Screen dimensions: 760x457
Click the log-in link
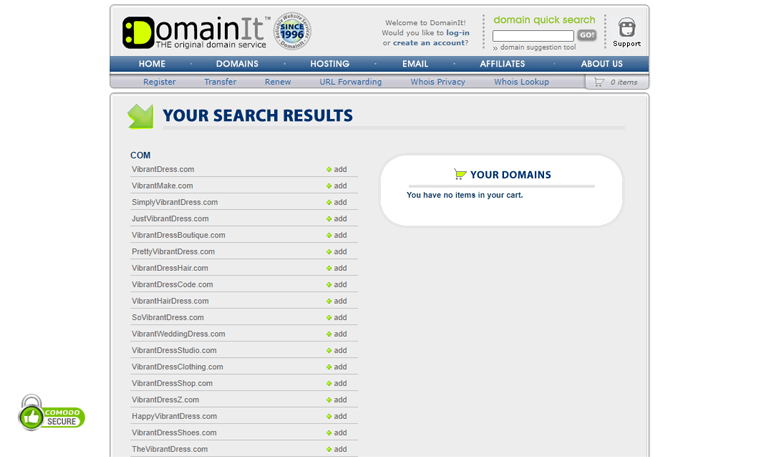458,33
